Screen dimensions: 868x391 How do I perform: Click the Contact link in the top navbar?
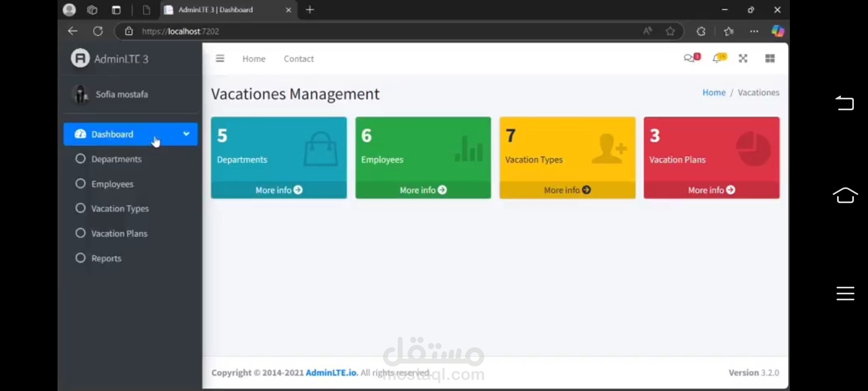coord(298,59)
